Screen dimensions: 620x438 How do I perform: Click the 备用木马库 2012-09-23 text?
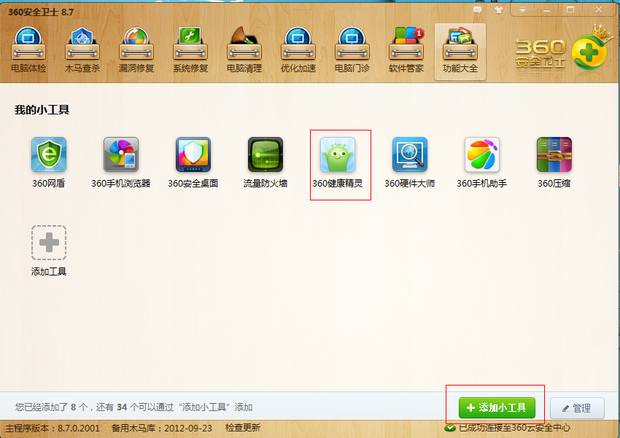(x=162, y=428)
